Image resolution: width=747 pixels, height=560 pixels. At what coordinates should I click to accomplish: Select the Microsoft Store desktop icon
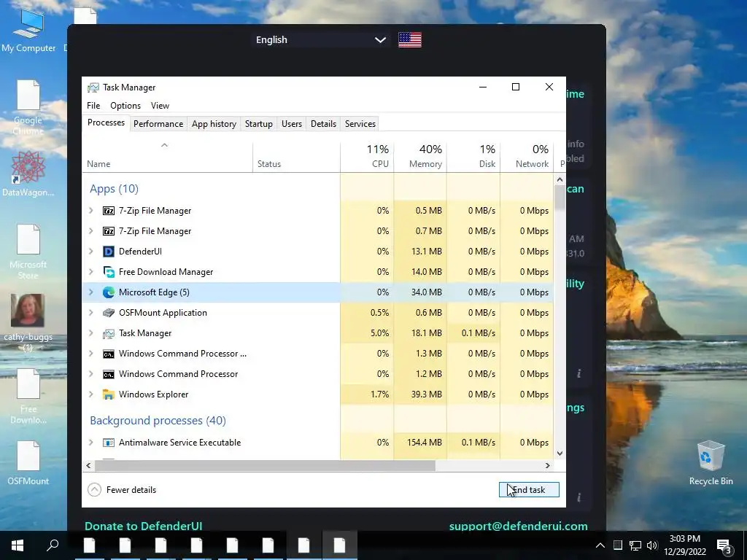[x=28, y=252]
